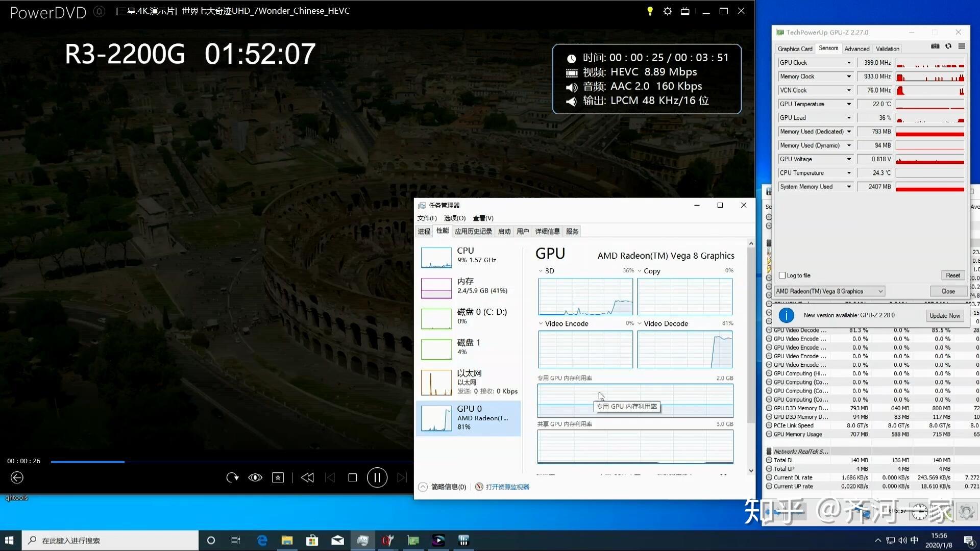980x551 pixels.
Task: Click PowerDVD bookmark star icon
Action: point(278,478)
